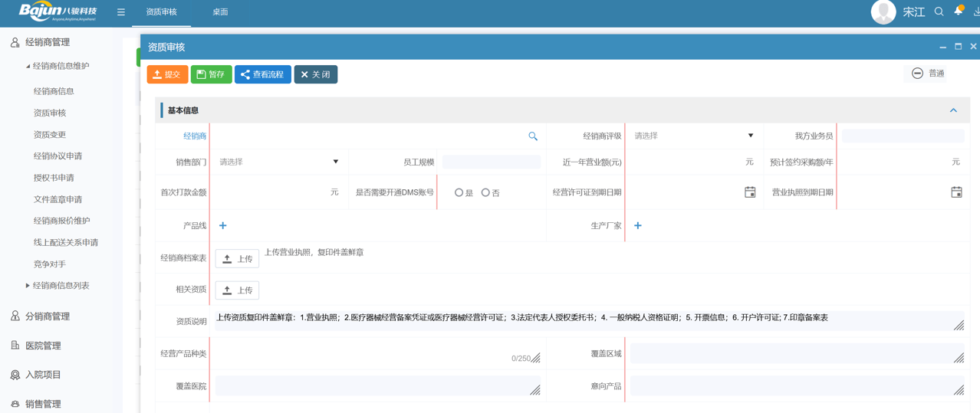Expand the 经销商信息列表 tree node
The width and height of the screenshot is (980, 413).
pos(28,286)
